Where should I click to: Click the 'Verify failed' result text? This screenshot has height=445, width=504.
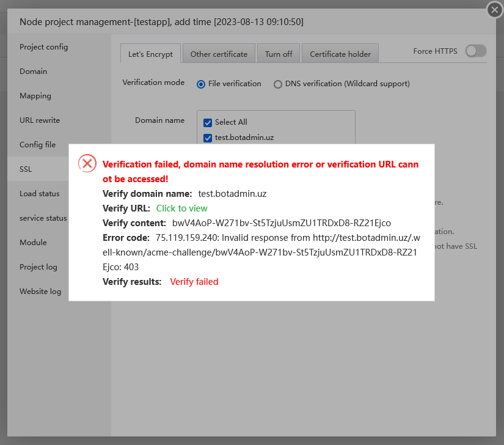click(x=194, y=282)
